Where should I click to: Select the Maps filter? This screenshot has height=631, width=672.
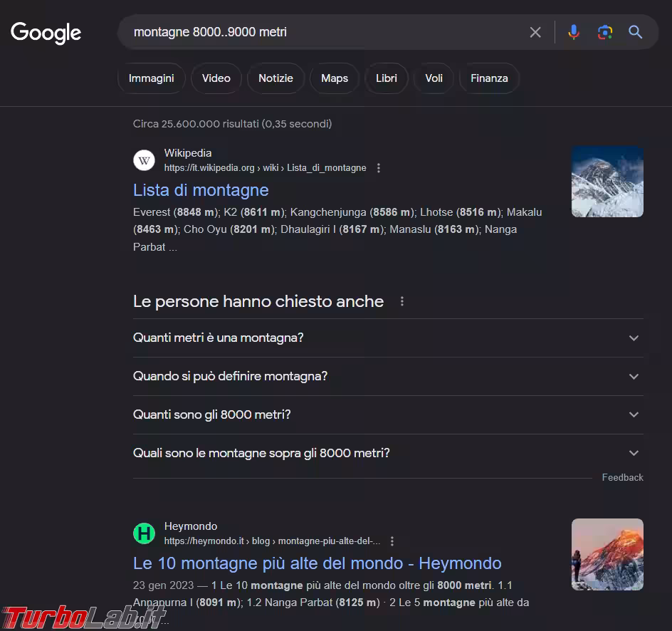[334, 78]
